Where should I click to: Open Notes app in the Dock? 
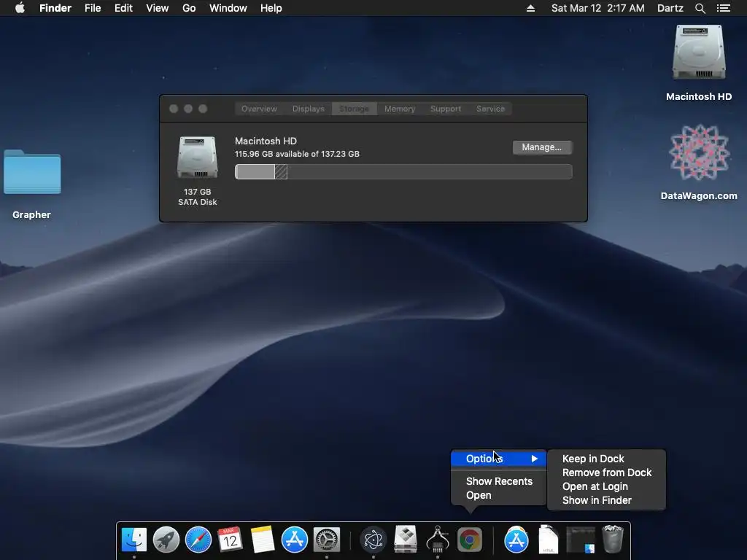(263, 540)
